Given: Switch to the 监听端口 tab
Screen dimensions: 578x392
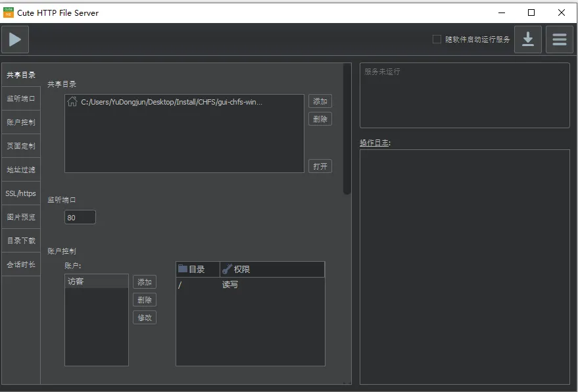Looking at the screenshot, I should click(21, 99).
